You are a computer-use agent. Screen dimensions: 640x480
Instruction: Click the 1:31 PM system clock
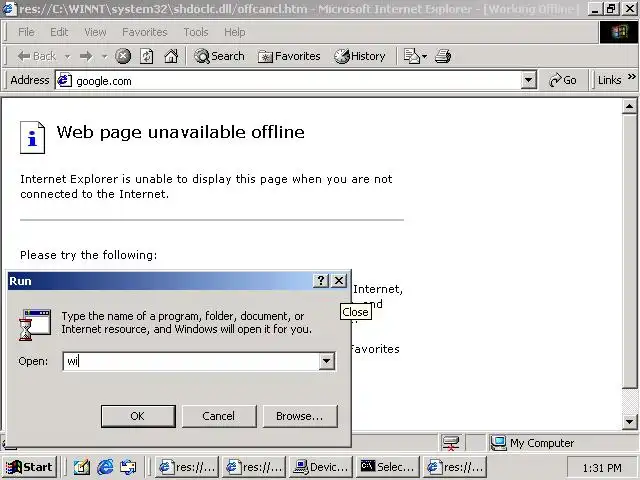point(602,468)
